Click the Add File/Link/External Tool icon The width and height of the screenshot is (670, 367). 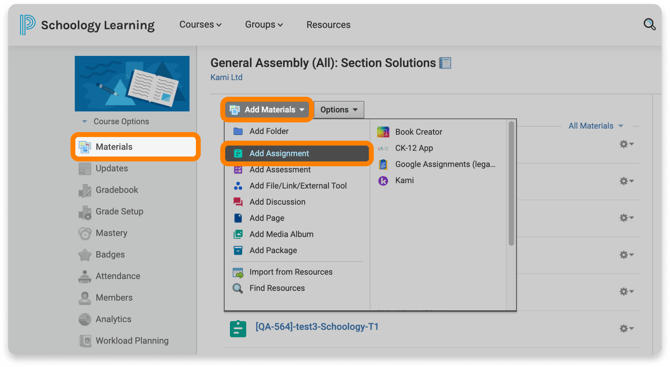coord(238,186)
